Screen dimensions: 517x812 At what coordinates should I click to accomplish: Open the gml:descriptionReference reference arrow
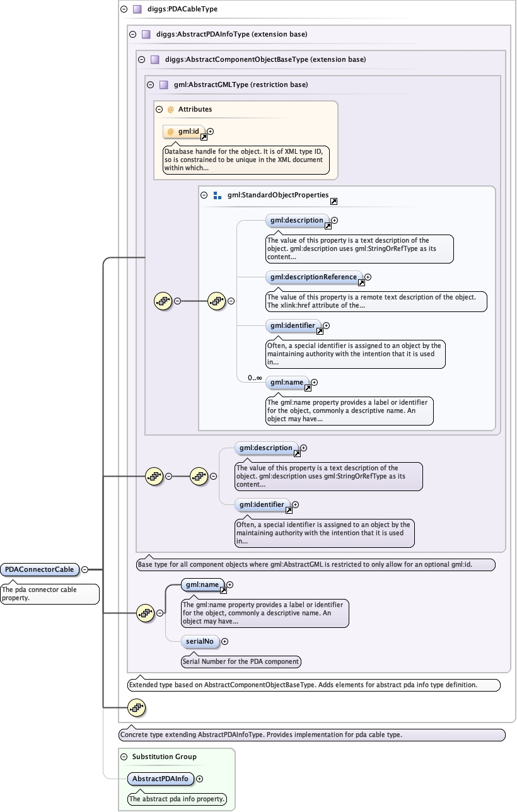pos(361,282)
